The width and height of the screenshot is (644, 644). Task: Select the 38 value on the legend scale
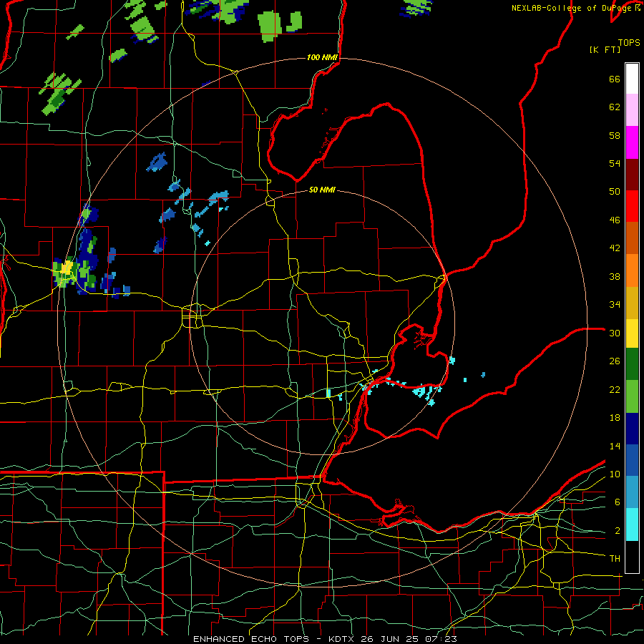click(x=615, y=276)
